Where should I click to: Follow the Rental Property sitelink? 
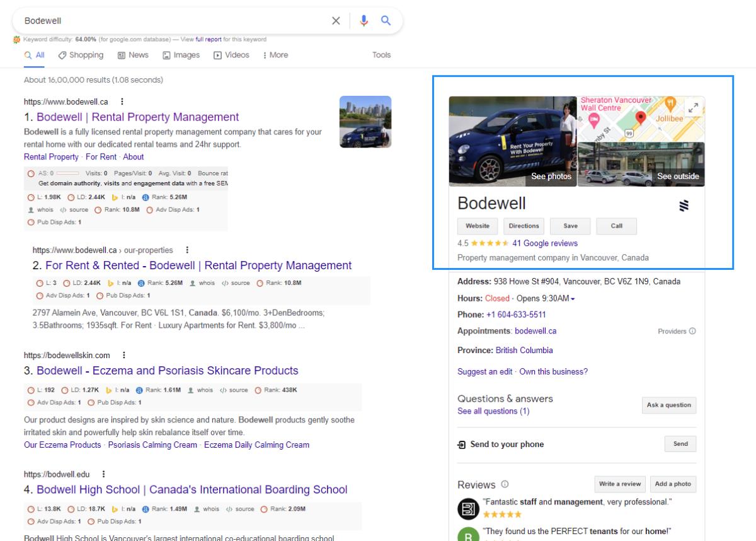click(51, 157)
